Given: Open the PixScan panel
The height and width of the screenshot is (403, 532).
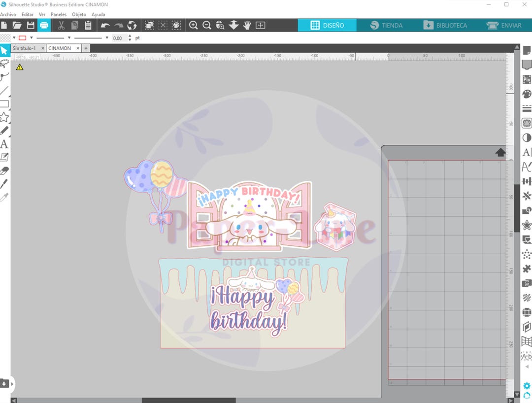Looking at the screenshot, I should coord(527,79).
